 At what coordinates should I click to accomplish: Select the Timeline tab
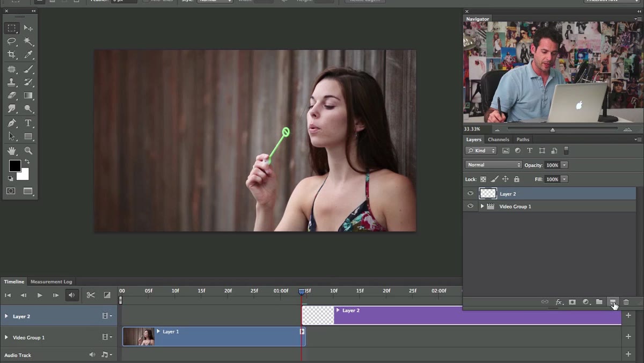[14, 281]
